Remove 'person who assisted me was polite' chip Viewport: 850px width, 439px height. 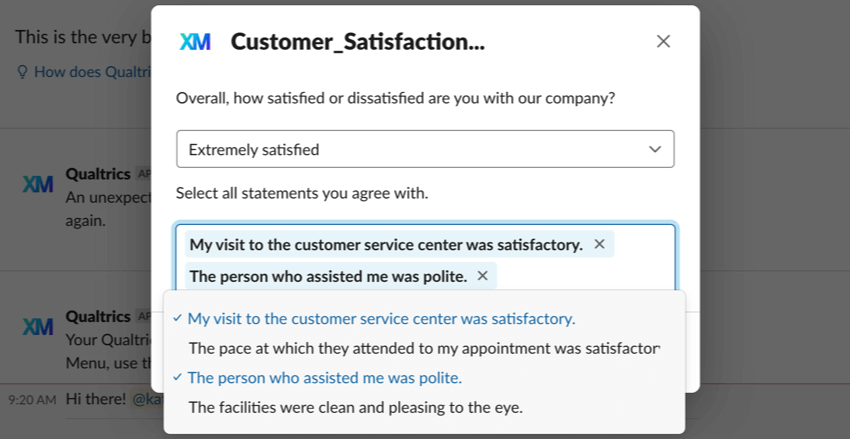click(x=482, y=276)
